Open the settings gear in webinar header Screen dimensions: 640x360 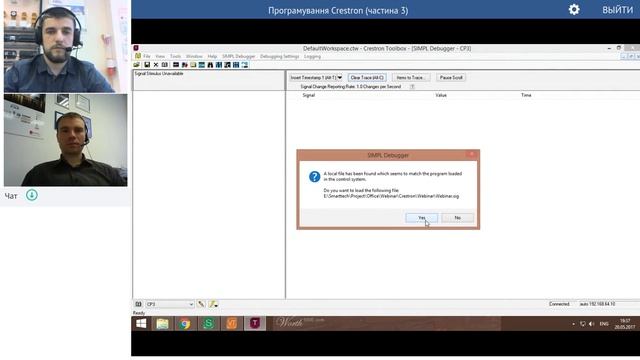pos(574,10)
